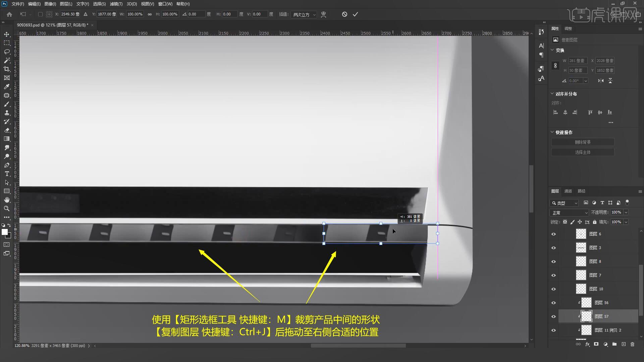The image size is (644, 362).
Task: Open the 滤镜(T) menu
Action: [116, 4]
